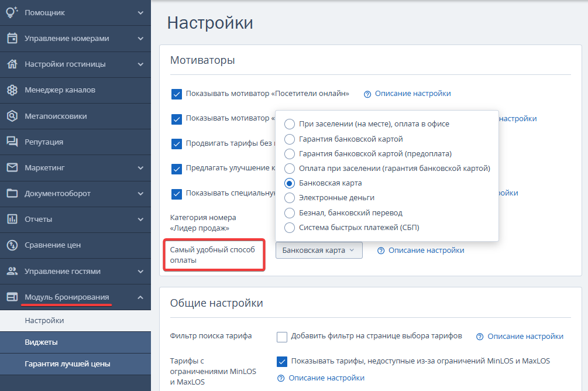This screenshot has height=391, width=588.
Task: Toggle the Предлагать улучшение checkbox
Action: click(177, 169)
